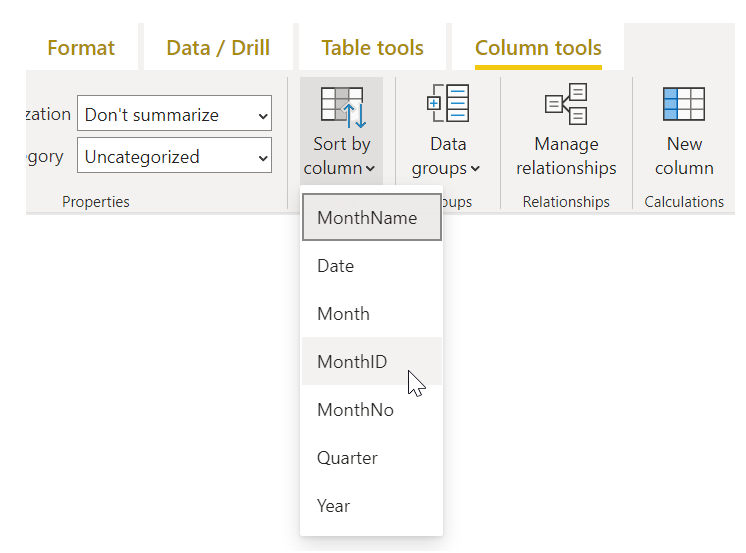Switch to the Format tab
Image resolution: width=746 pixels, height=553 pixels.
tap(81, 48)
